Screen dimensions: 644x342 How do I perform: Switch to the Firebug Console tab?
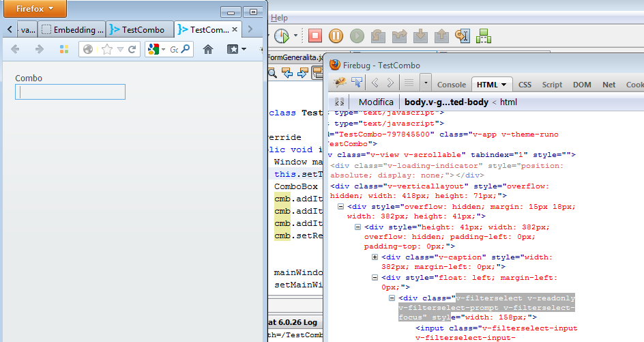pyautogui.click(x=451, y=85)
